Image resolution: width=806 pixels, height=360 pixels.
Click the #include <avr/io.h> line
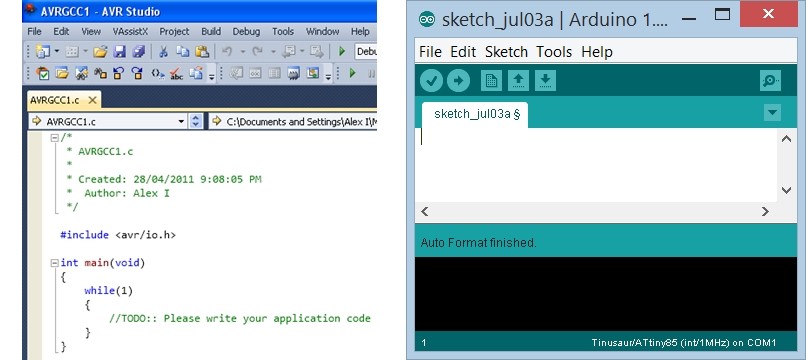click(x=118, y=235)
